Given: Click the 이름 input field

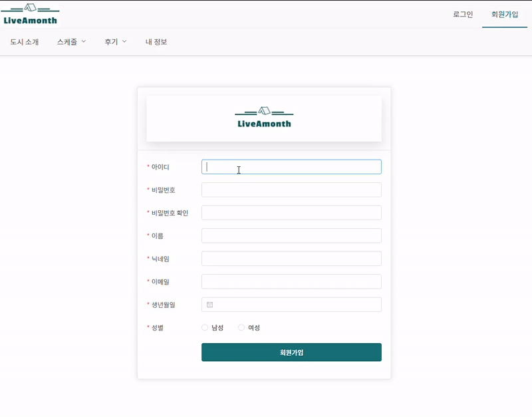Looking at the screenshot, I should 291,235.
